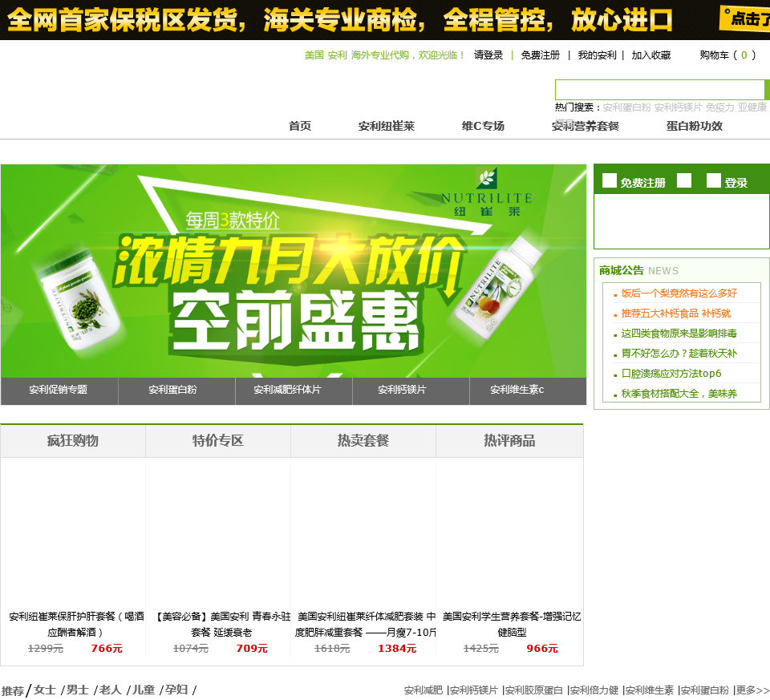
Task: Click the 请登录 link in top bar
Action: pos(488,55)
